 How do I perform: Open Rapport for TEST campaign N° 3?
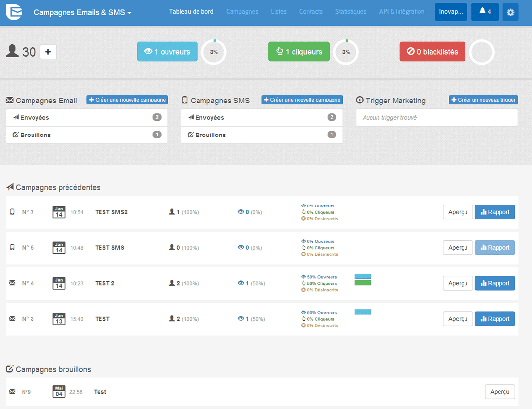(x=495, y=319)
